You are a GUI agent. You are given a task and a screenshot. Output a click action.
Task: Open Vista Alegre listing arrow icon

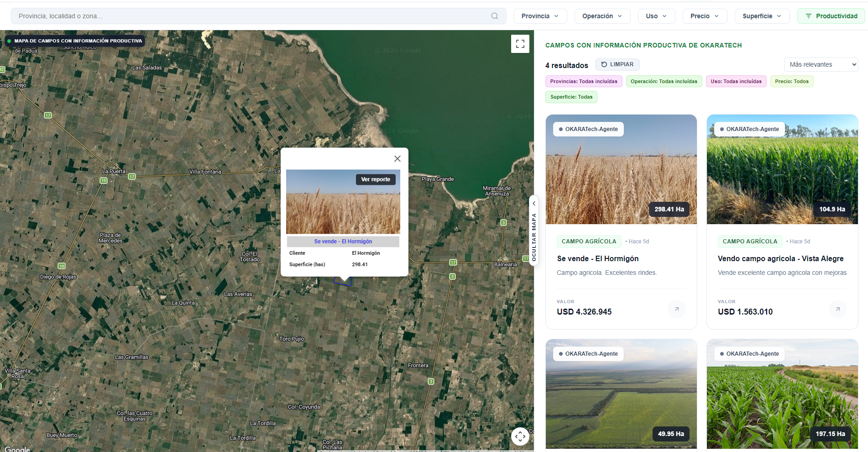click(x=838, y=309)
